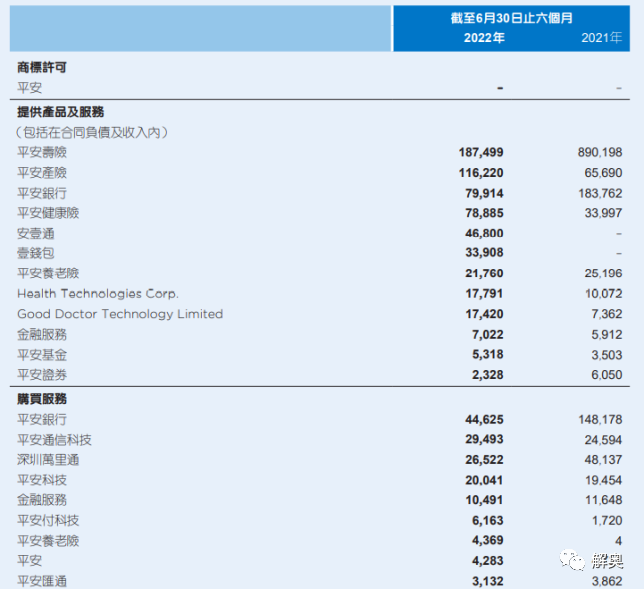The width and height of the screenshot is (644, 589).
Task: Select the 2022年 column header
Action: [484, 38]
